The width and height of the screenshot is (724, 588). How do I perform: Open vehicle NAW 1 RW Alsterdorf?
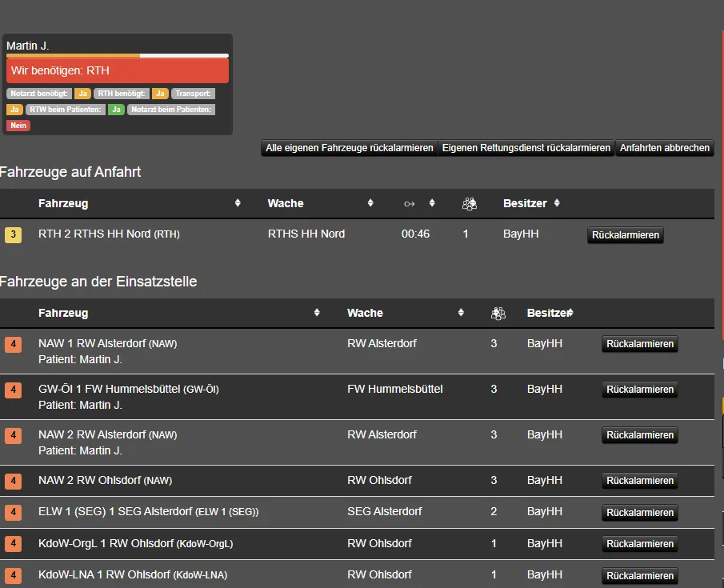click(x=92, y=344)
